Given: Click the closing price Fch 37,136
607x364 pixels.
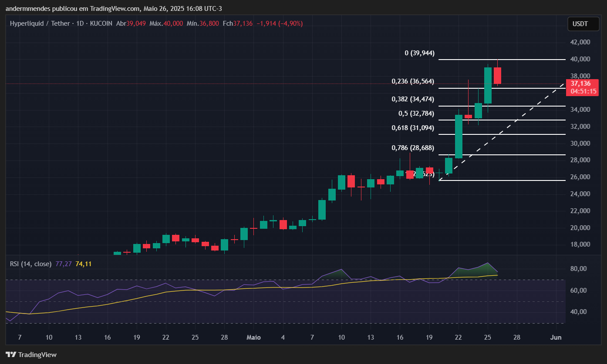Looking at the screenshot, I should 238,23.
